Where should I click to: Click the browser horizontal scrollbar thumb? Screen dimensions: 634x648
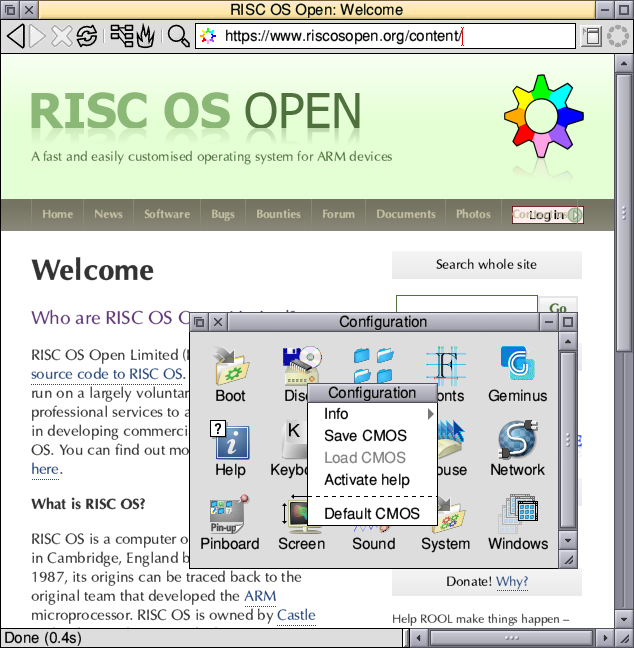[x=511, y=638]
